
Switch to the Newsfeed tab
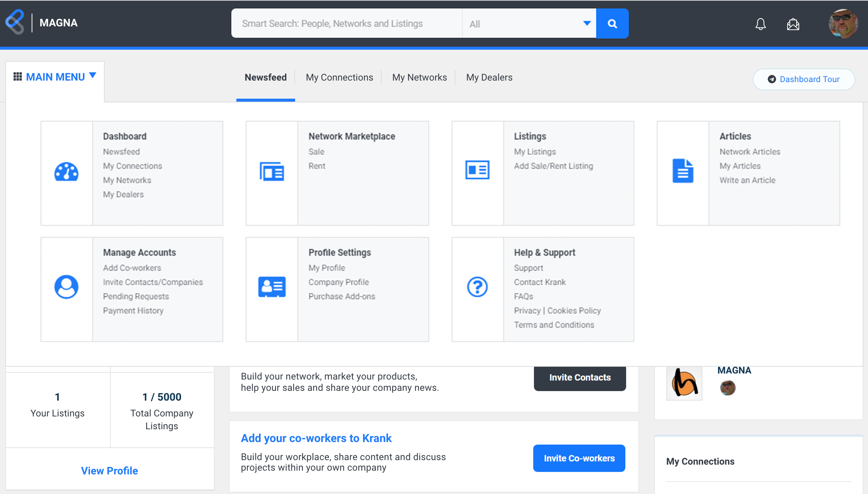coord(266,78)
